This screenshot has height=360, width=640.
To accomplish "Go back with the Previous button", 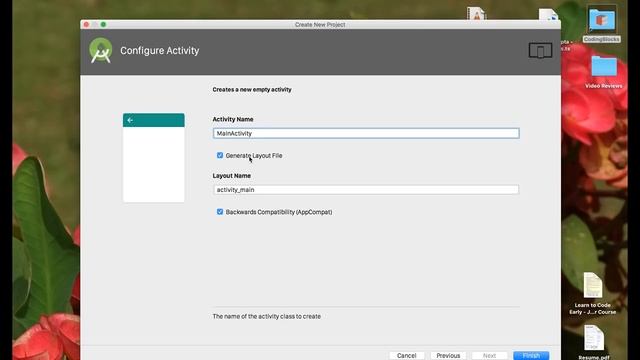I will point(448,356).
